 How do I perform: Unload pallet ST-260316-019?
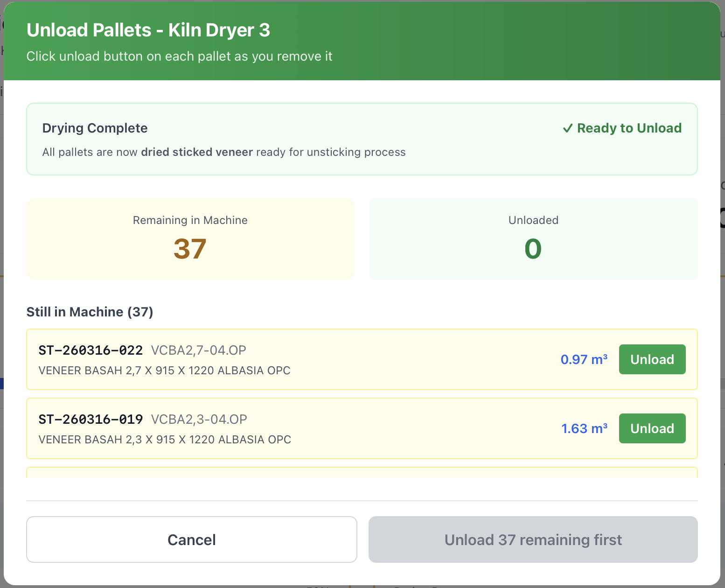tap(652, 428)
